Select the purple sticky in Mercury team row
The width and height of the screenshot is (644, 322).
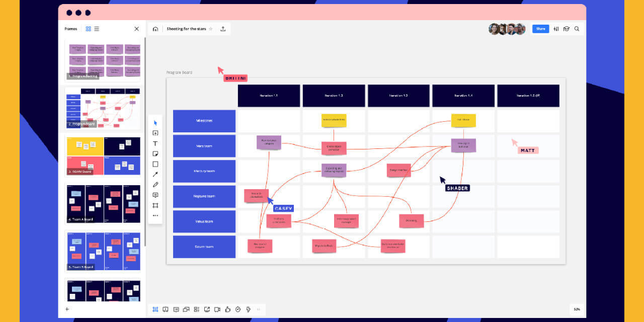coord(334,171)
